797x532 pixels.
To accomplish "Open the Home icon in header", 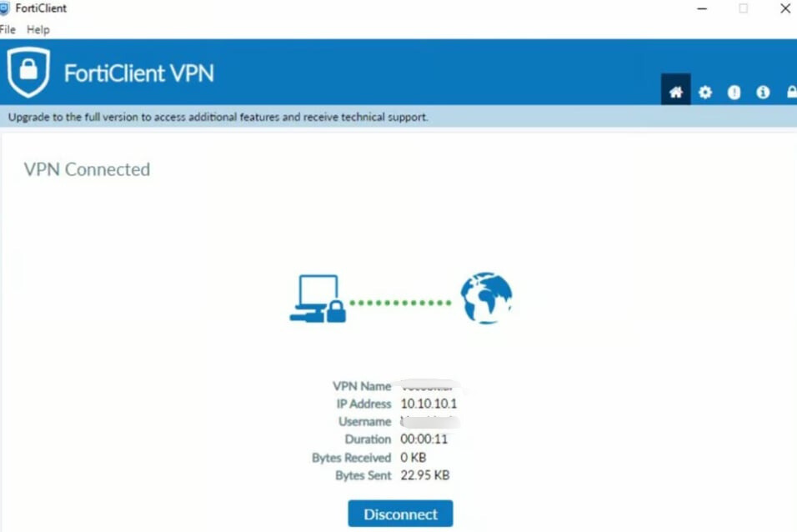I will point(675,90).
